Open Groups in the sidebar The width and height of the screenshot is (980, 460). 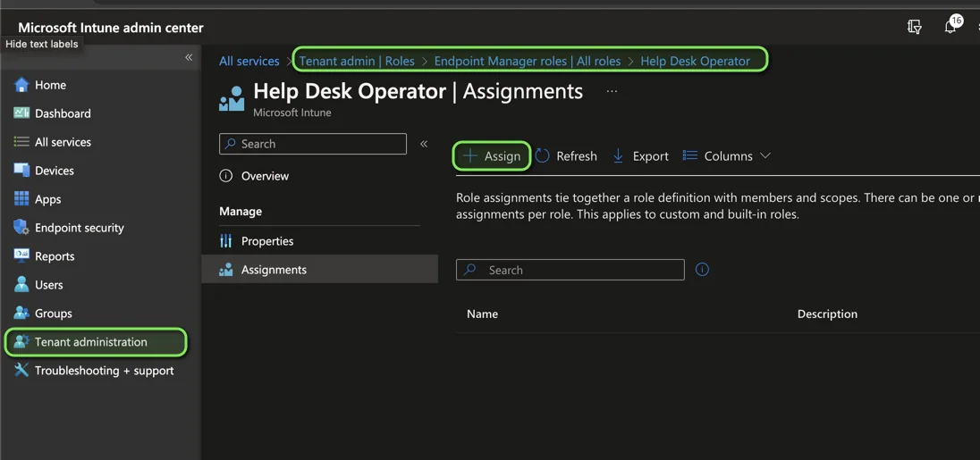(x=53, y=314)
